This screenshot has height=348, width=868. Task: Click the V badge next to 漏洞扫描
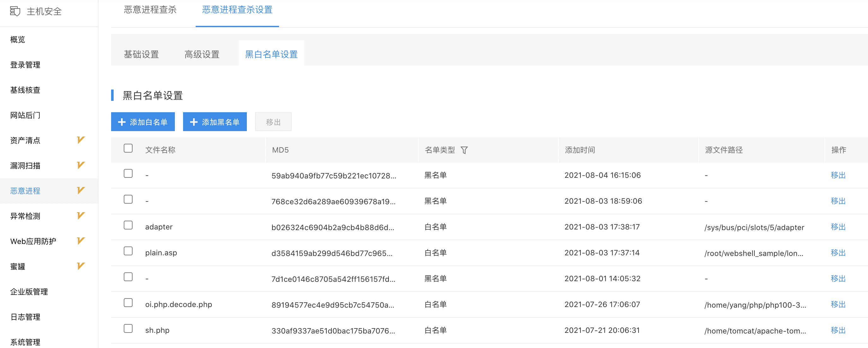pos(80,165)
